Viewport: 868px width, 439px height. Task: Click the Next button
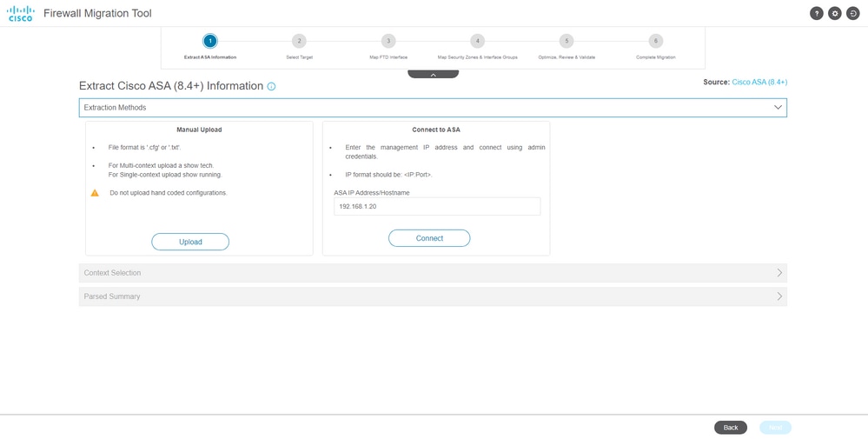click(x=775, y=428)
